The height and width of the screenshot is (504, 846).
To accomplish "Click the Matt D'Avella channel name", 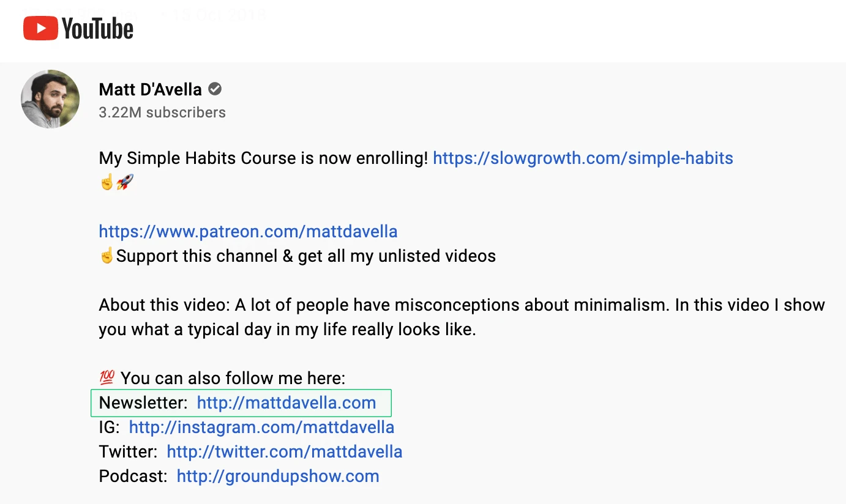I will pos(150,89).
